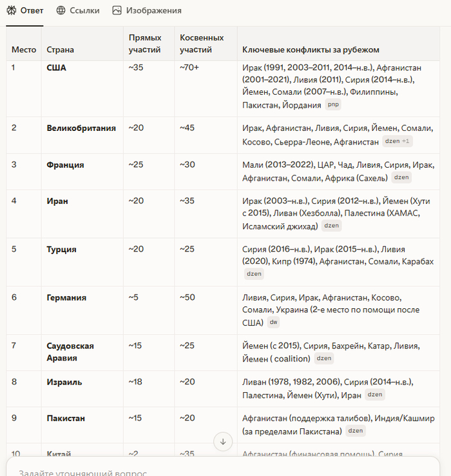Open dzen source badge in Иран row
Screen dimensions: 451x476
pyautogui.click(x=332, y=226)
